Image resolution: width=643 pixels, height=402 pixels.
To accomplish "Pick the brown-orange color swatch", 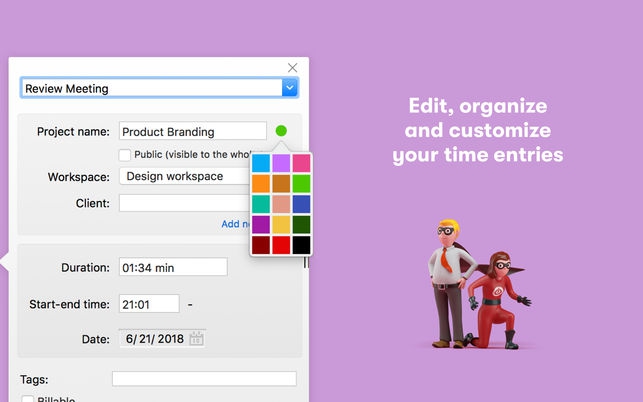I will [x=281, y=184].
